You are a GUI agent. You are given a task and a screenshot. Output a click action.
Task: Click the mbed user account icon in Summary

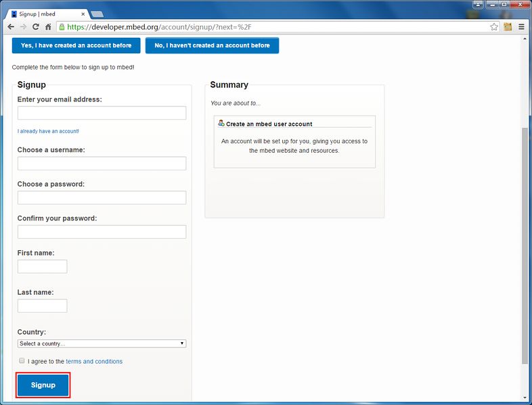coord(221,123)
